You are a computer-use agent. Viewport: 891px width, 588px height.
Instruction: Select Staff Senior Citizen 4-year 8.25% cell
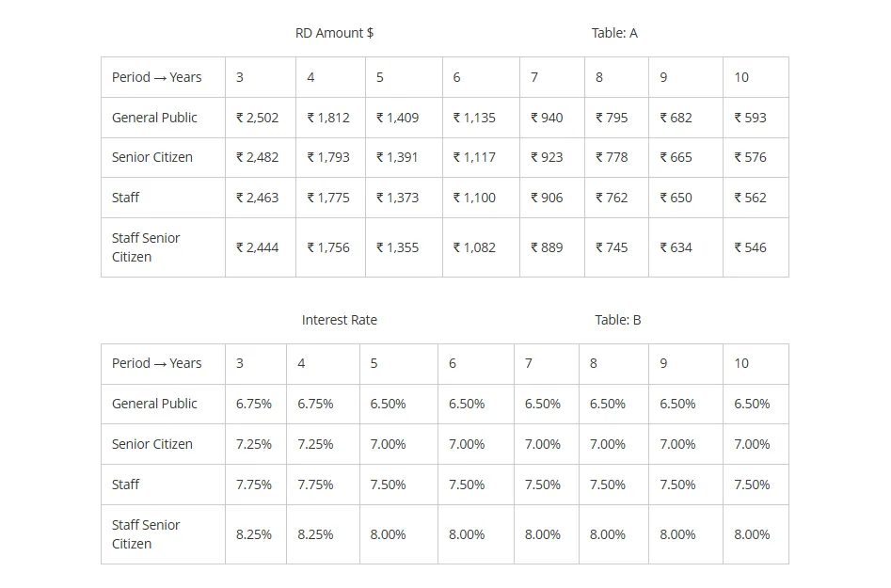pyautogui.click(x=315, y=534)
